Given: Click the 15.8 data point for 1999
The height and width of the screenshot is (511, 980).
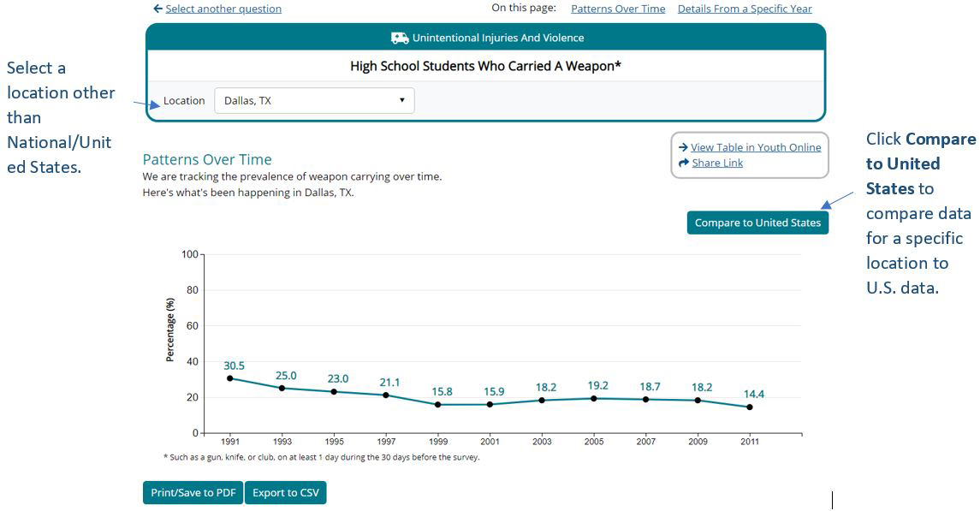Looking at the screenshot, I should (x=437, y=402).
